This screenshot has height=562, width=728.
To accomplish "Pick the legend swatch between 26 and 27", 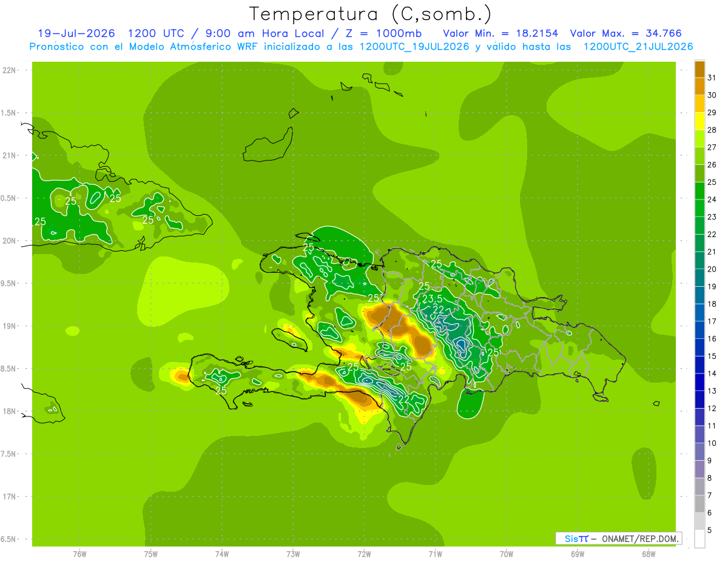I will (x=699, y=156).
